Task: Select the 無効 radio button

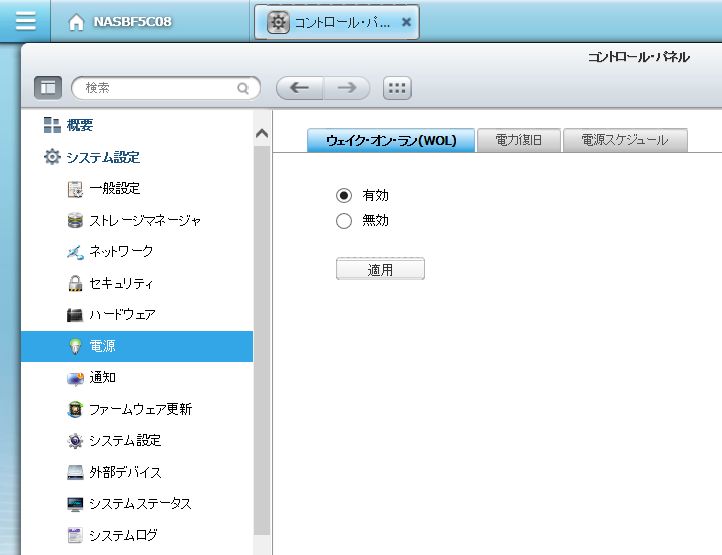Action: [x=344, y=221]
